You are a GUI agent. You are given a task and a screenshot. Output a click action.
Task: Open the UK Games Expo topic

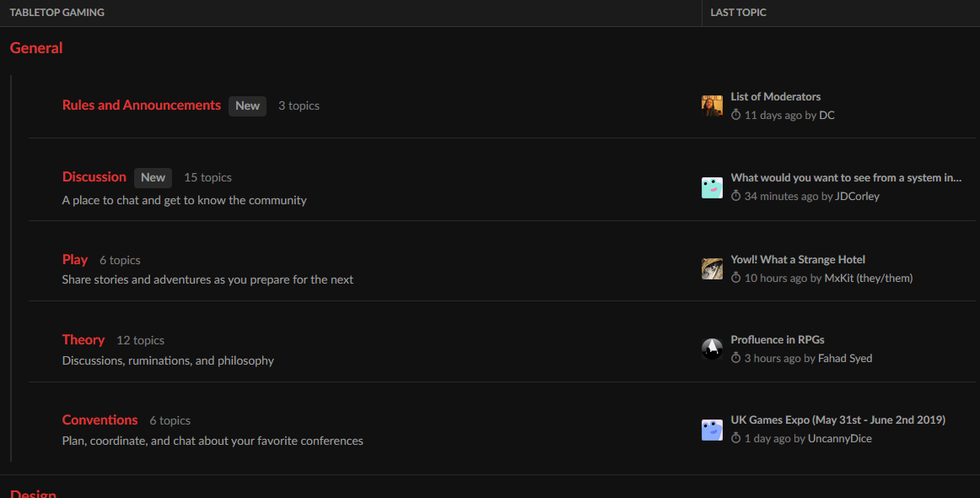tap(838, 420)
